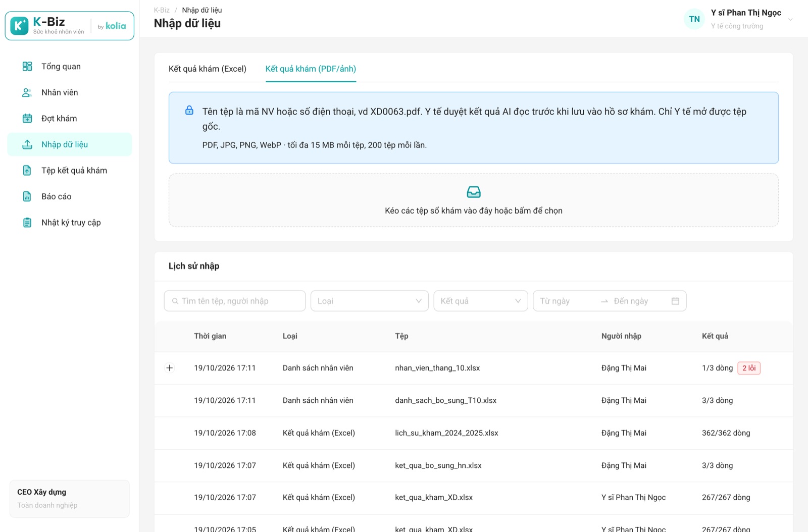Viewport: 808px width, 532px height.
Task: Click the K-Biz breadcrumb link
Action: [162, 10]
